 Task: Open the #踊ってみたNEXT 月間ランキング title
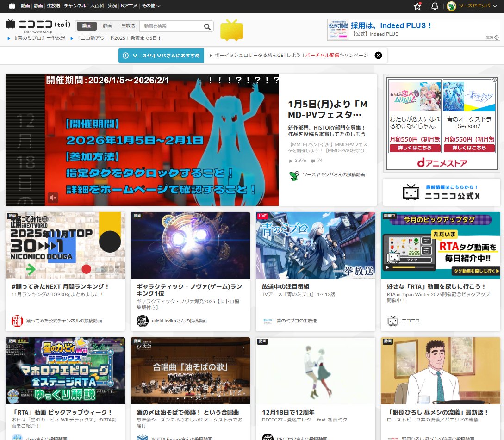point(61,286)
